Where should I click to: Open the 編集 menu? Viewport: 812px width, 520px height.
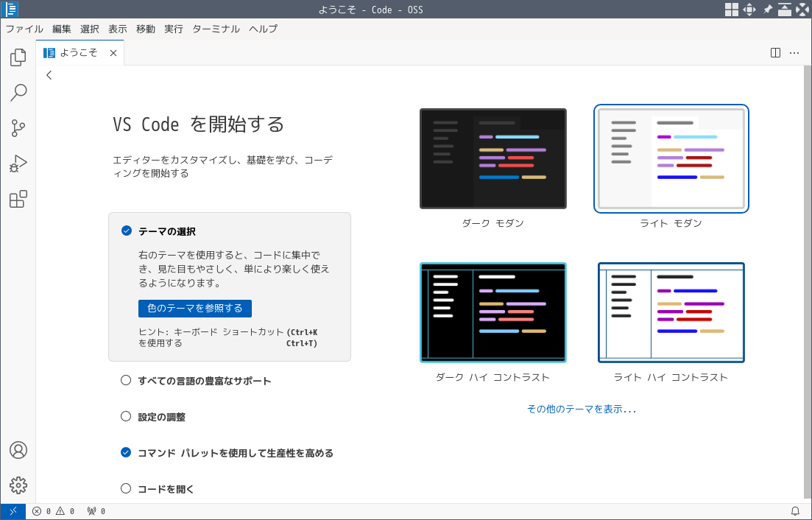62,29
